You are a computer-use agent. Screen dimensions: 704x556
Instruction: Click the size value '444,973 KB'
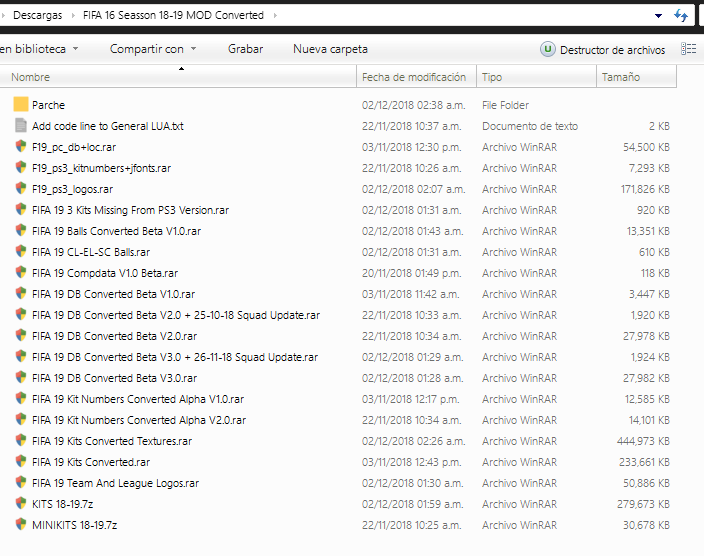click(x=643, y=441)
